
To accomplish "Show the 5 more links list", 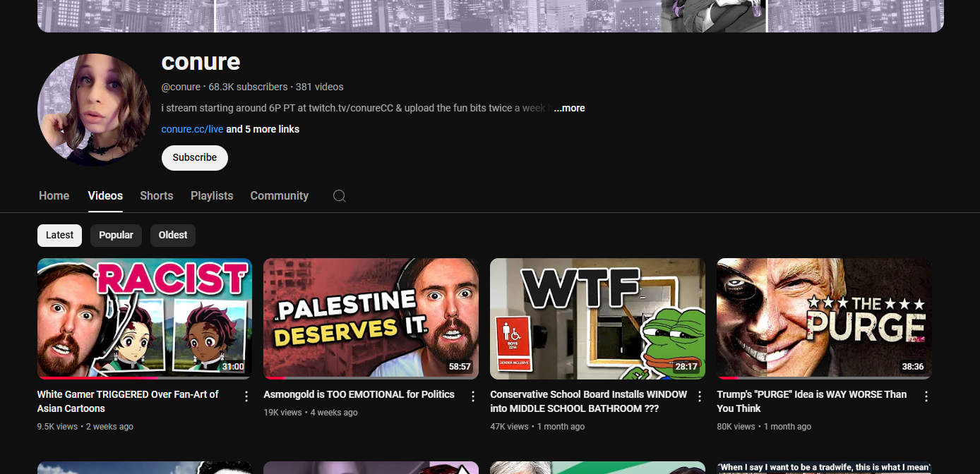I will coord(263,129).
